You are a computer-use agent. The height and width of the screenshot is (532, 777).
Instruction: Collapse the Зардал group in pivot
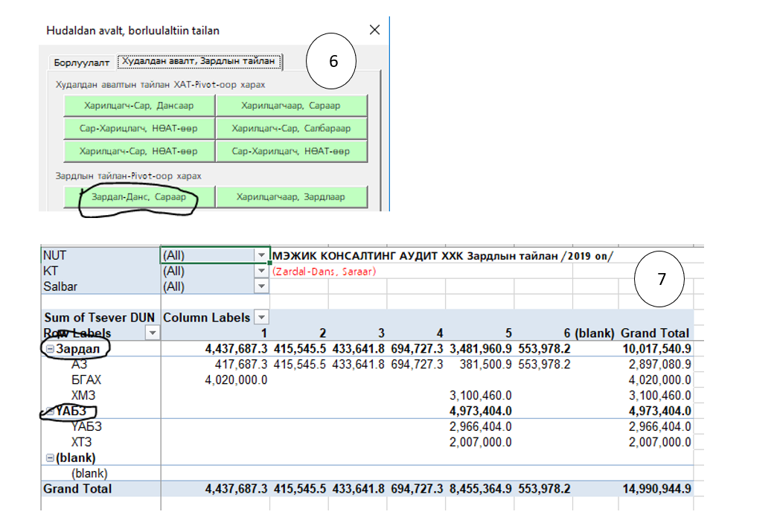point(48,349)
